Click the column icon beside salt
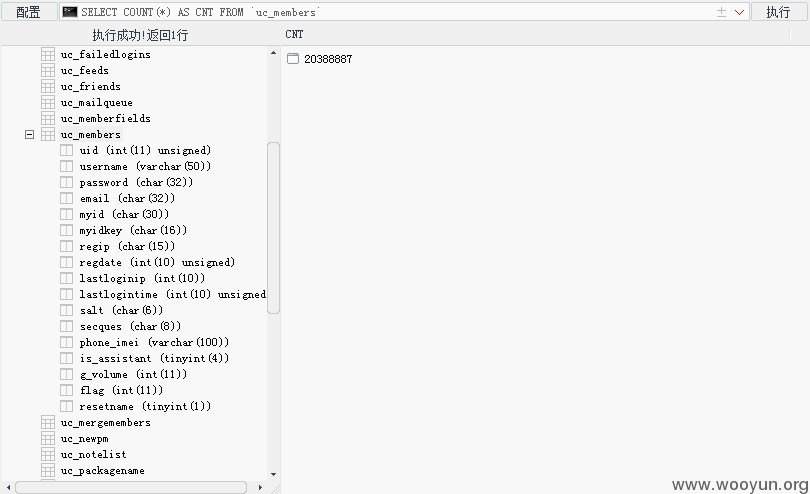The width and height of the screenshot is (810, 494). point(66,311)
